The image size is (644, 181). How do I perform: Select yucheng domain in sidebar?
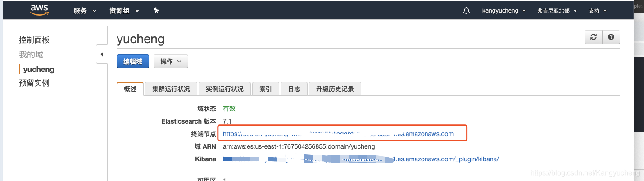(x=39, y=69)
